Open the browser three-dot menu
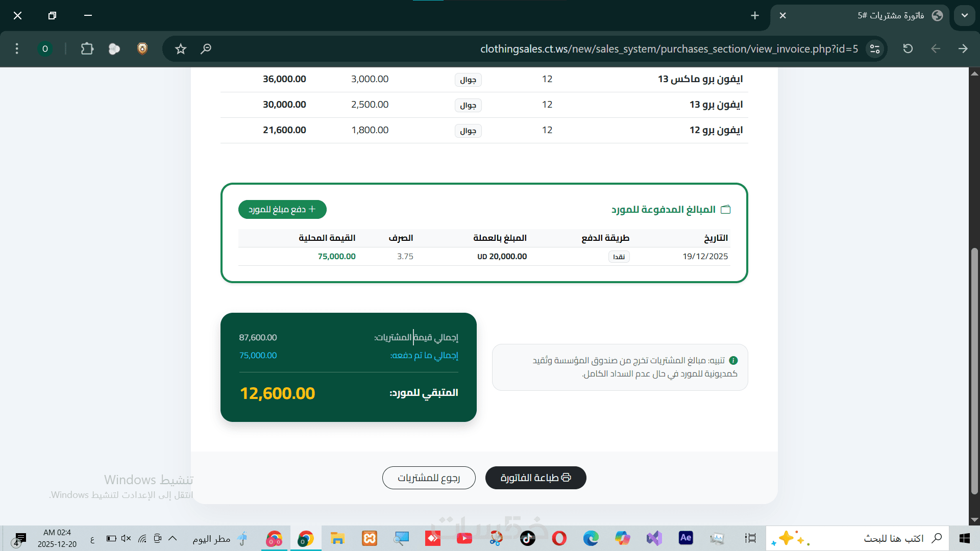 17,49
